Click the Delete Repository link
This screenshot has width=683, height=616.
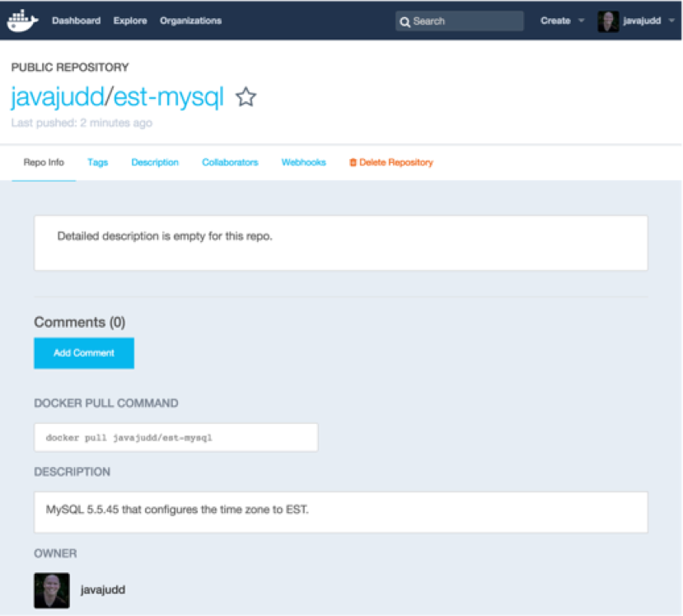click(x=396, y=162)
